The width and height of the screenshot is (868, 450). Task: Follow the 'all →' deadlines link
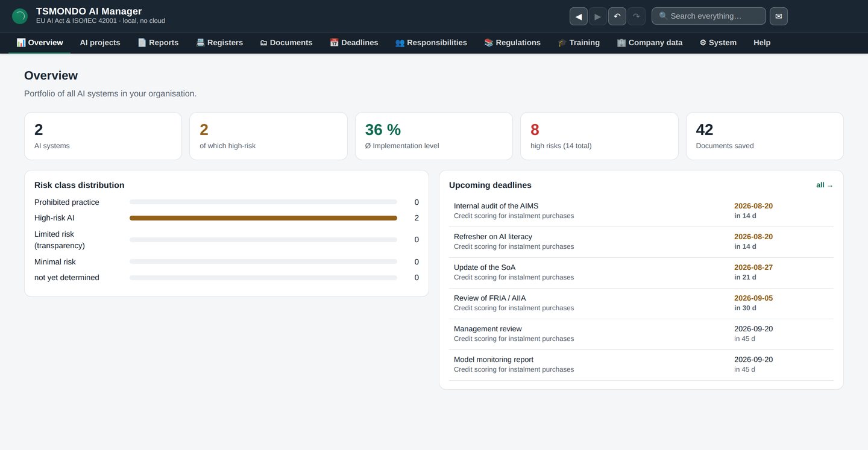click(825, 185)
